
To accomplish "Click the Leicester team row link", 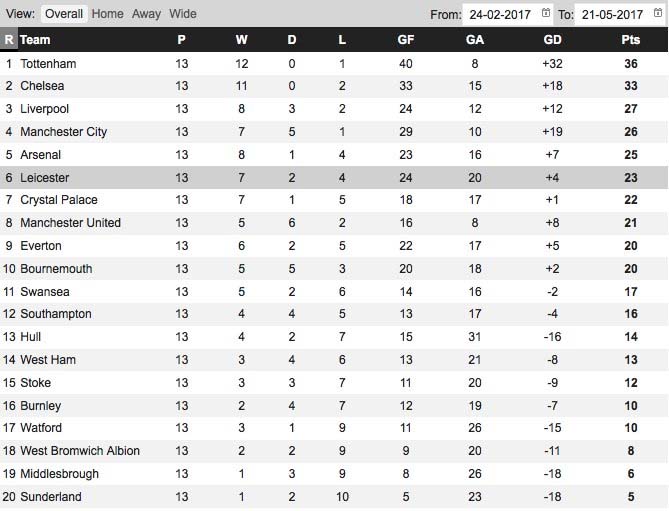I will pyautogui.click(x=44, y=177).
